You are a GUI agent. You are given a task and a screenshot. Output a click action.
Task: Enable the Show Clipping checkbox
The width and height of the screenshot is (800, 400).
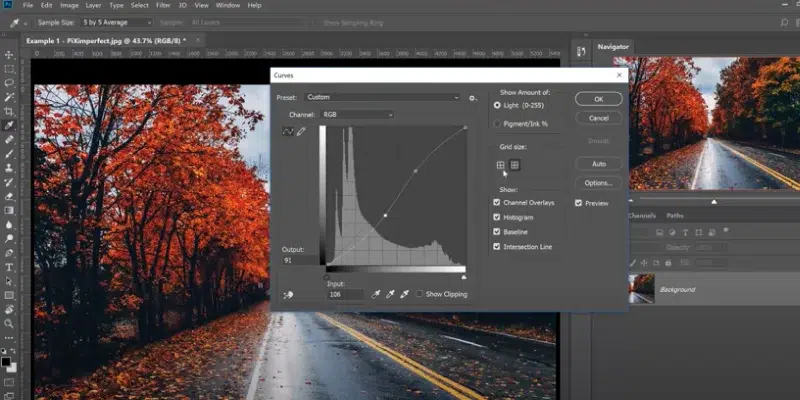[x=419, y=294]
